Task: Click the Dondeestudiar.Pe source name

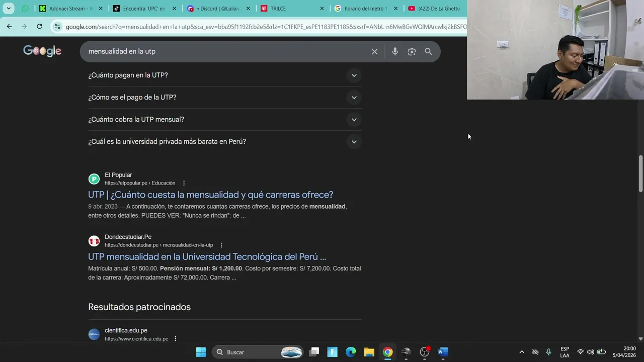Action: 128,237
